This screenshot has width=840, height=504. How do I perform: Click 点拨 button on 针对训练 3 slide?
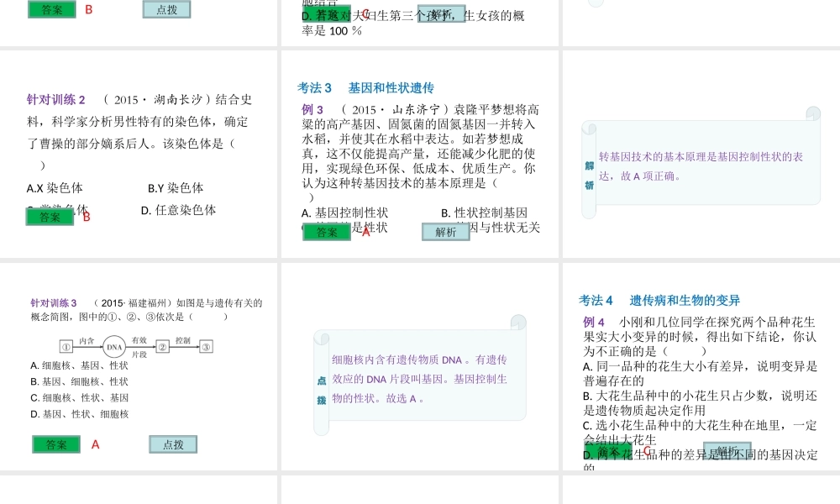173,444
